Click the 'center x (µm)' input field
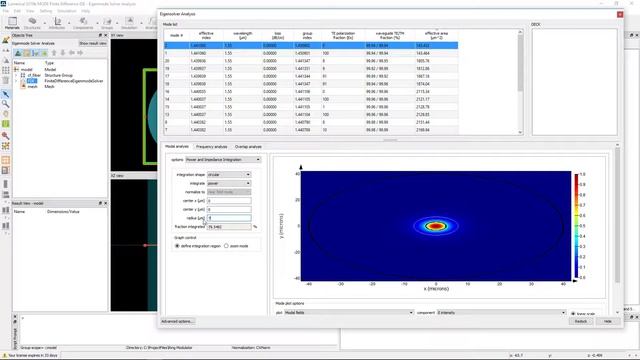This screenshot has width=640, height=360. coord(229,201)
